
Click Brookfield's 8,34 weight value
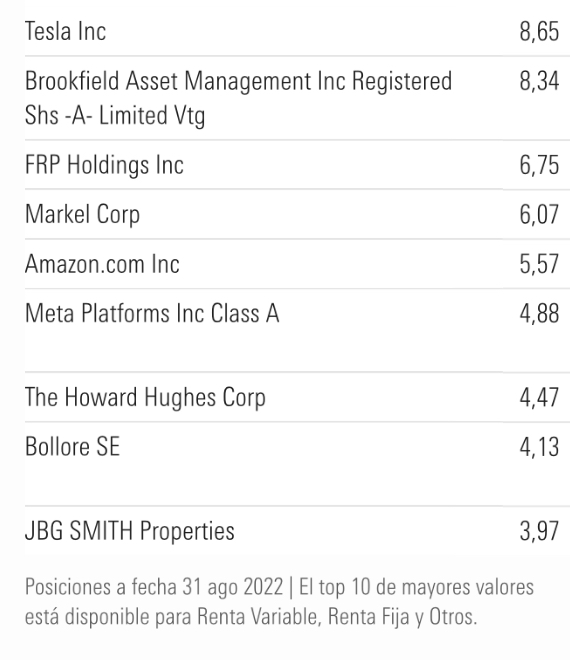coord(539,81)
